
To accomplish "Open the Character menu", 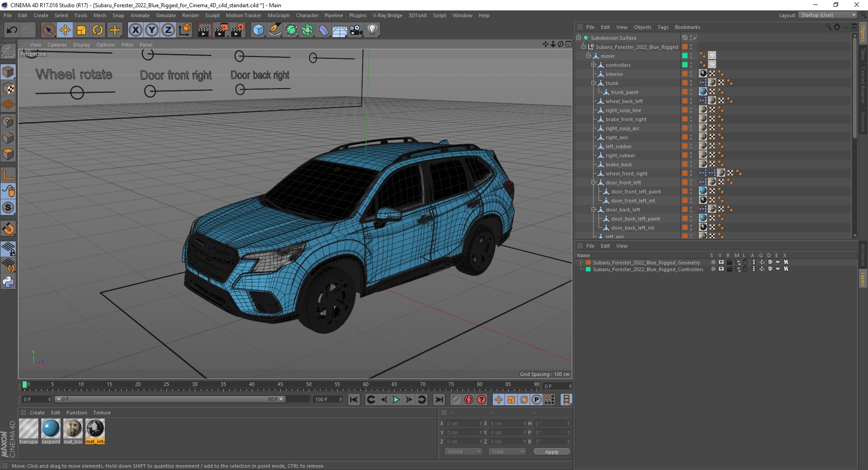I will (307, 15).
